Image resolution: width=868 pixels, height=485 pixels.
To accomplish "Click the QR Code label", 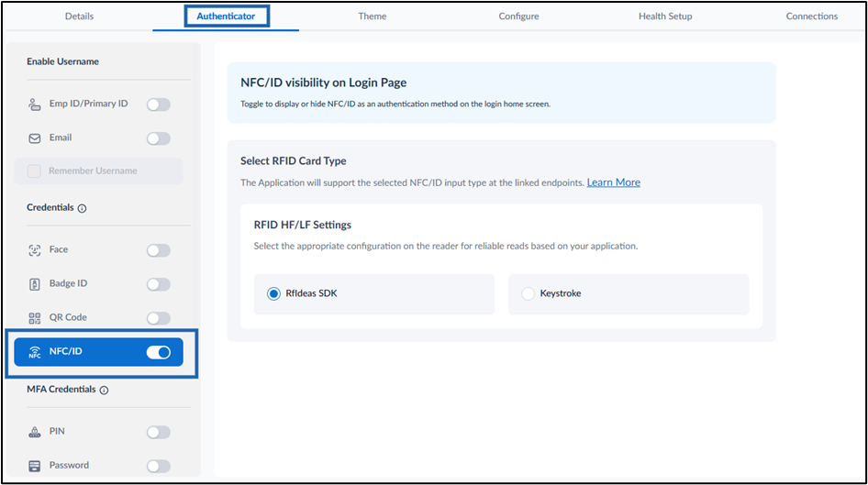I will [68, 317].
